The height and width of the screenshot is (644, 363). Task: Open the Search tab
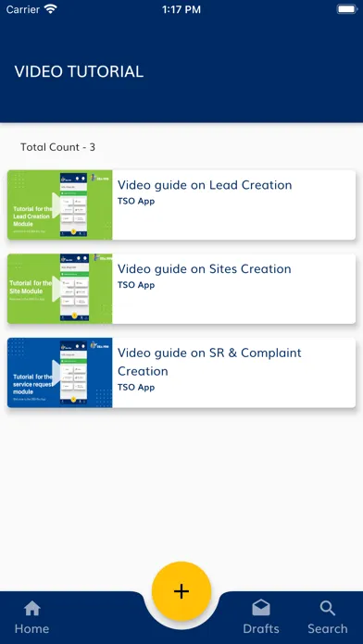click(x=328, y=618)
